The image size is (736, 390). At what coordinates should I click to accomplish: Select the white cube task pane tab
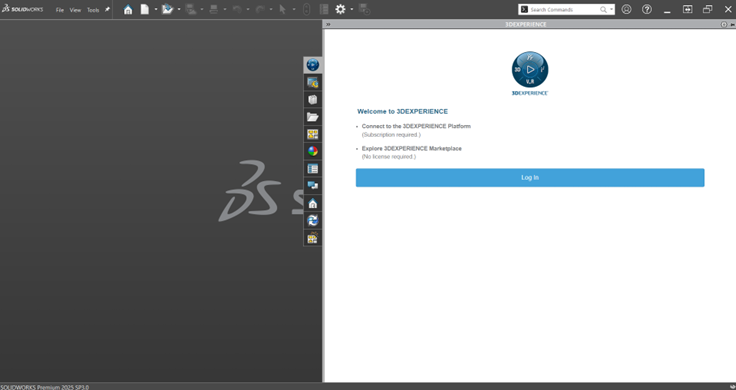[x=313, y=99]
